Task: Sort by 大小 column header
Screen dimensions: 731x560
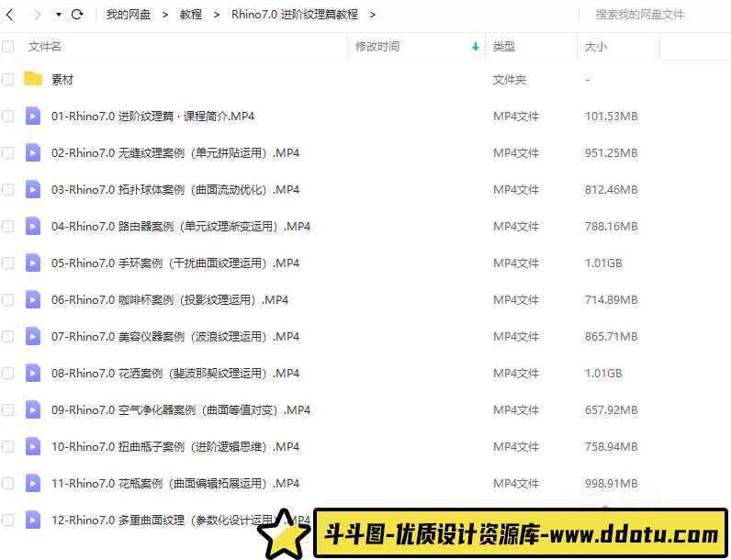Action: point(596,47)
